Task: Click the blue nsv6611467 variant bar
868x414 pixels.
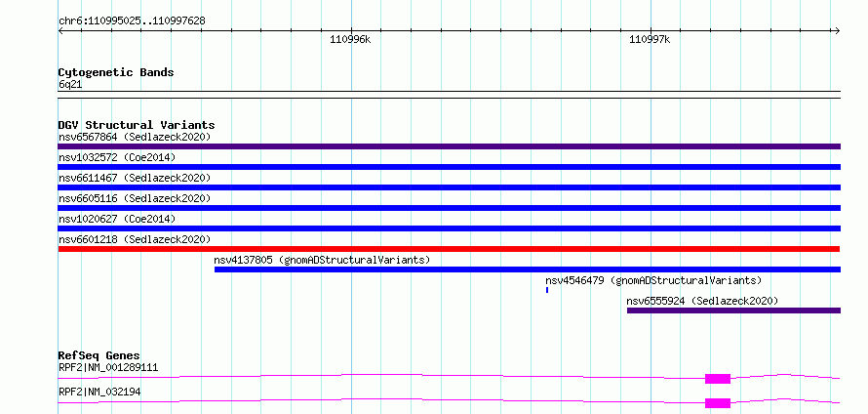Action: click(449, 187)
